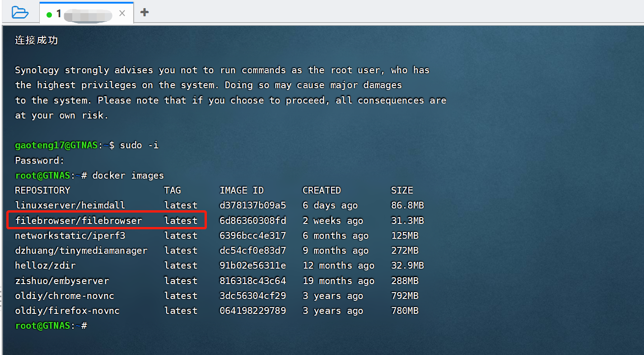Click the sudo -i command text
The image size is (644, 355).
point(139,146)
